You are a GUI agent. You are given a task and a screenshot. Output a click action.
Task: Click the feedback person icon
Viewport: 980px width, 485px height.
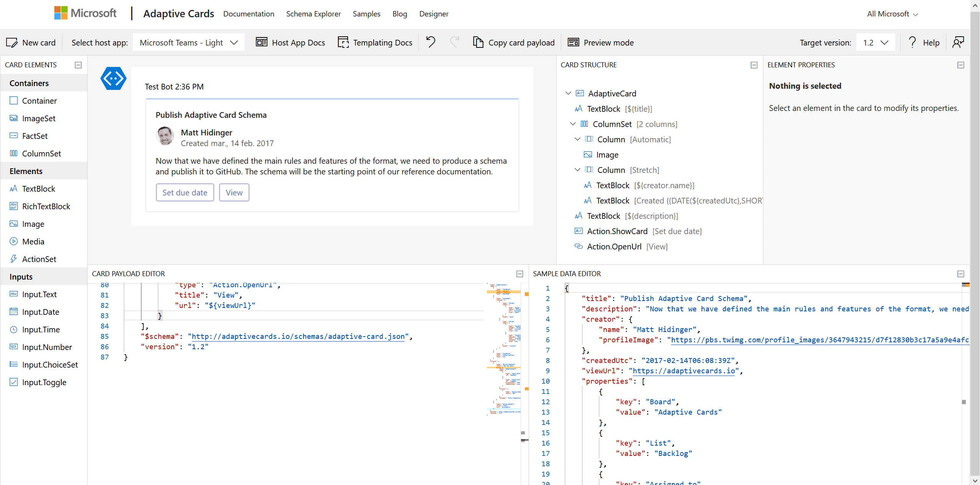click(x=958, y=42)
